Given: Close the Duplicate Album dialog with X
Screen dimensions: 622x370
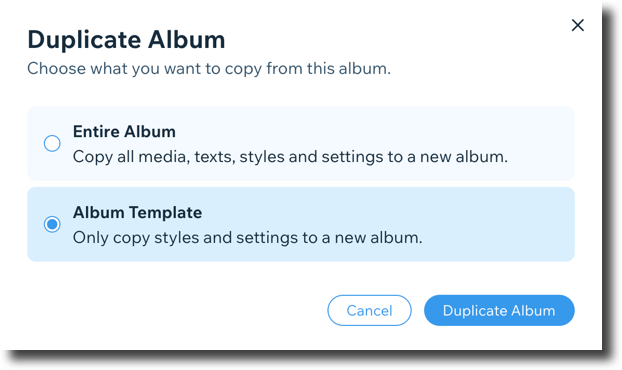Looking at the screenshot, I should point(578,25).
